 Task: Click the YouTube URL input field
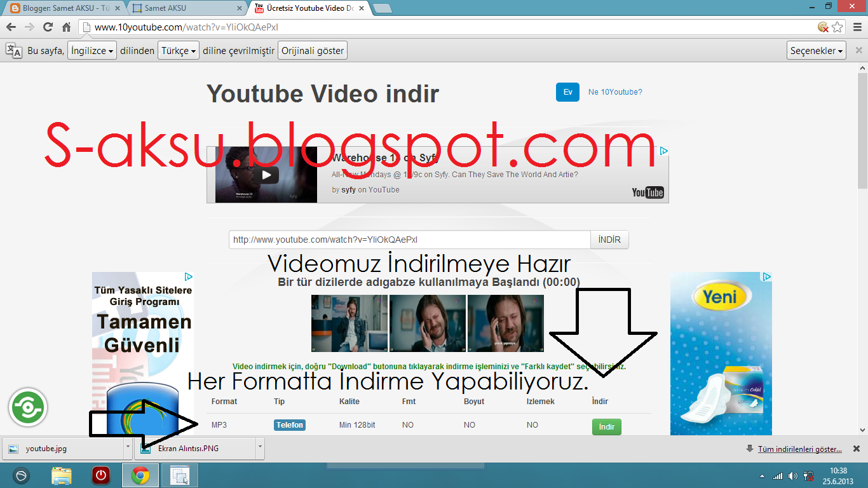click(x=410, y=240)
